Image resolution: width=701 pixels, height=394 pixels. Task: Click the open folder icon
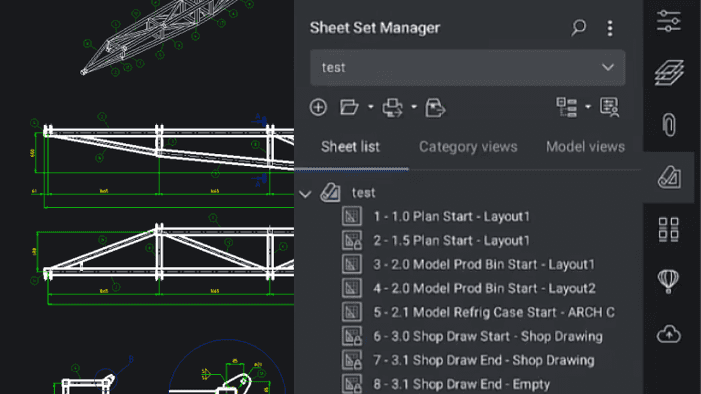coord(349,107)
